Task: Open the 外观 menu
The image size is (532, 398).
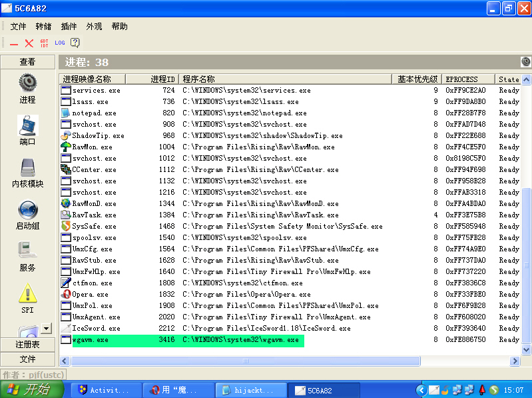Action: point(94,27)
